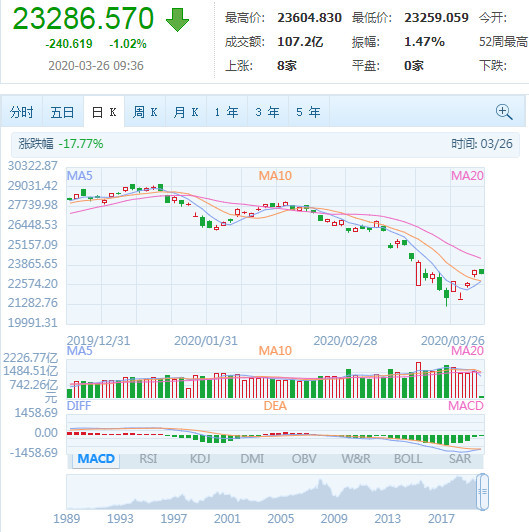Click the last candlestick on the price chart

pos(481,271)
